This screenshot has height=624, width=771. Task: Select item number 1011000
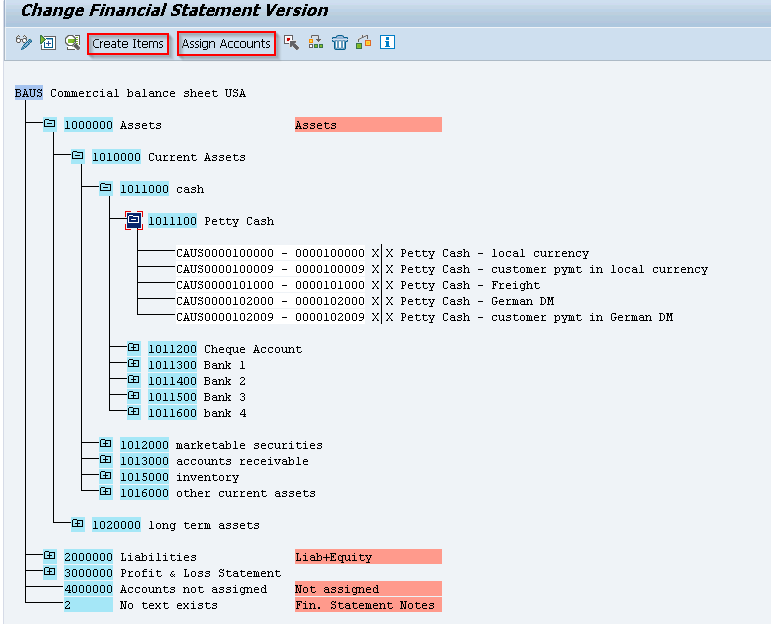click(145, 189)
